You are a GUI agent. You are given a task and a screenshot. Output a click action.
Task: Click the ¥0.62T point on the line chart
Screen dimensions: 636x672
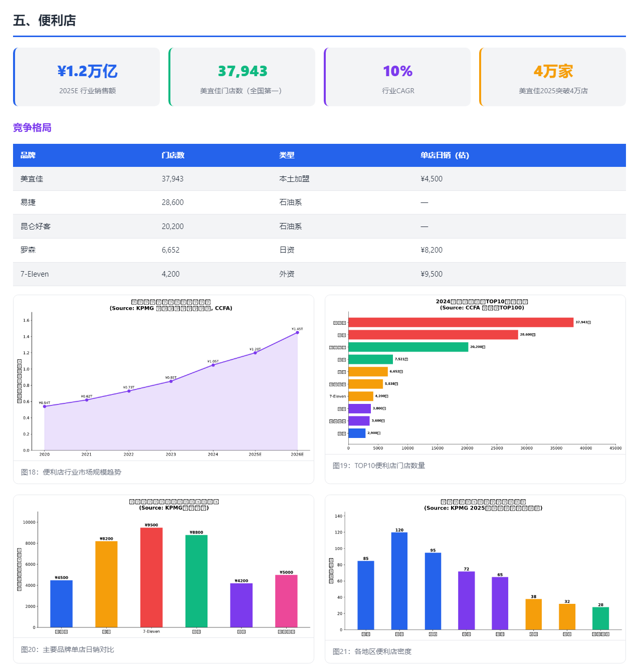click(x=87, y=400)
